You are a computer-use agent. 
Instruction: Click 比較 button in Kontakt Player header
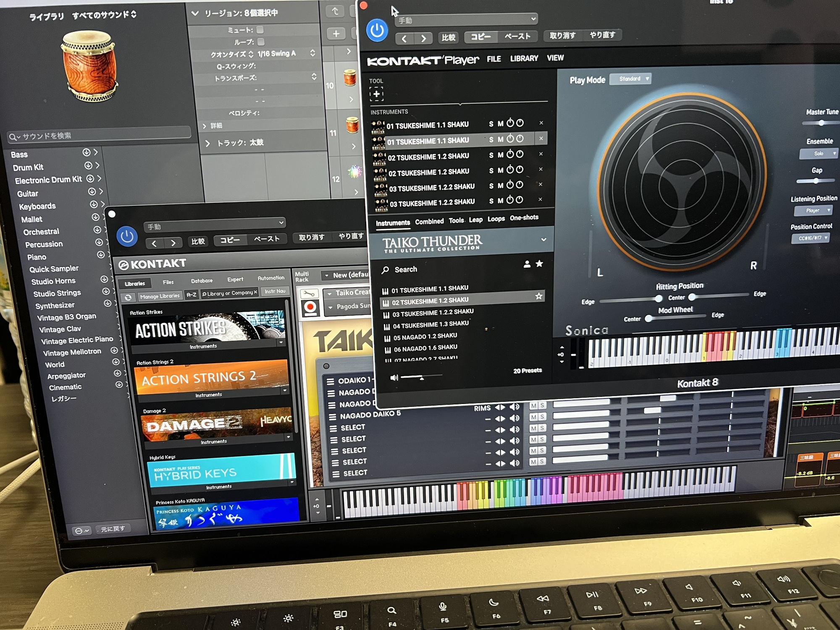coord(448,38)
